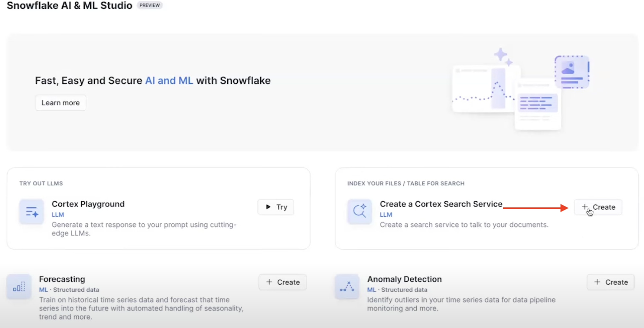Image resolution: width=644 pixels, height=328 pixels.
Task: Click the Forecasting chart icon
Action: [x=19, y=287]
